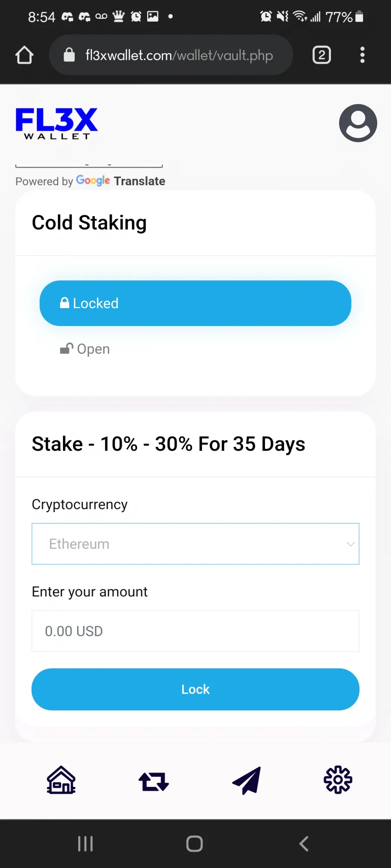
Task: Click the Lock button
Action: [195, 689]
